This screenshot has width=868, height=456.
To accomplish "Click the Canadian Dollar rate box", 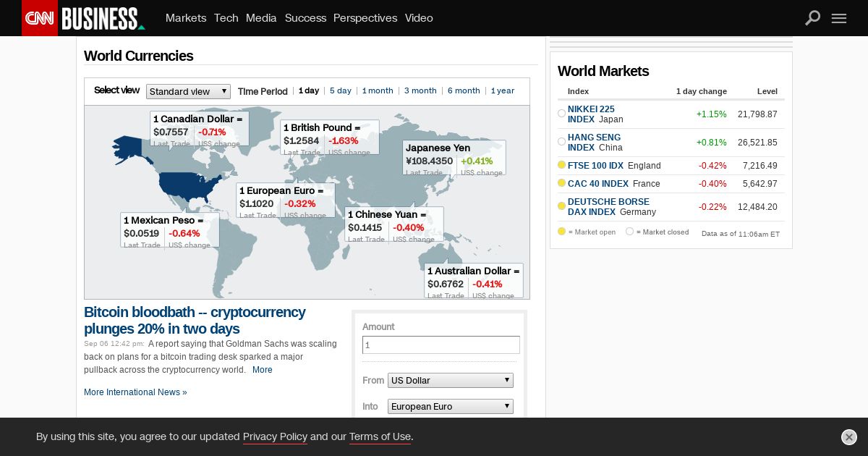I will point(200,129).
